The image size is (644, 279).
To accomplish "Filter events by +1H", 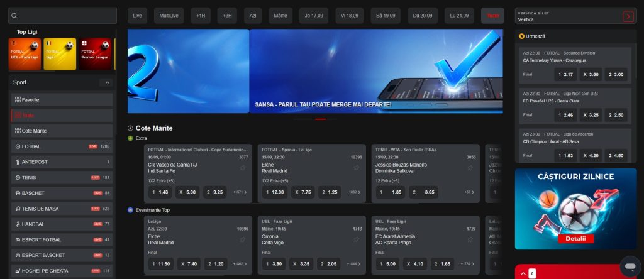I will pos(201,16).
